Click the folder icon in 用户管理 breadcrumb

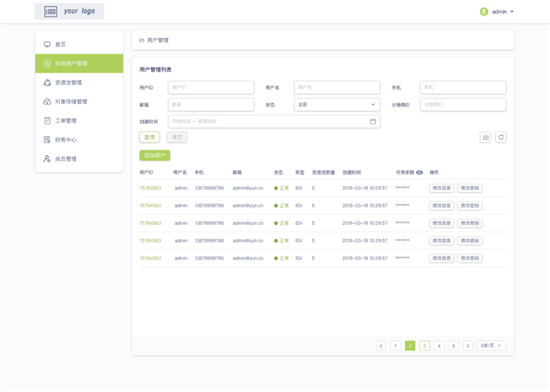click(x=142, y=40)
